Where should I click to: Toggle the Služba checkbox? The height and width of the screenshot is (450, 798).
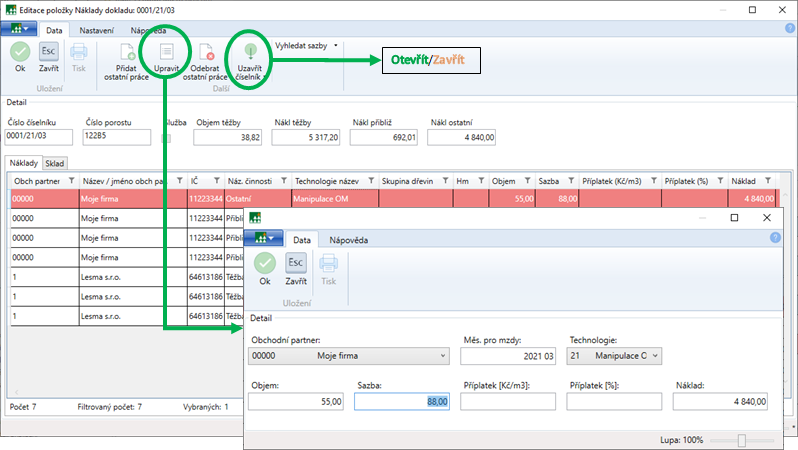[167, 137]
